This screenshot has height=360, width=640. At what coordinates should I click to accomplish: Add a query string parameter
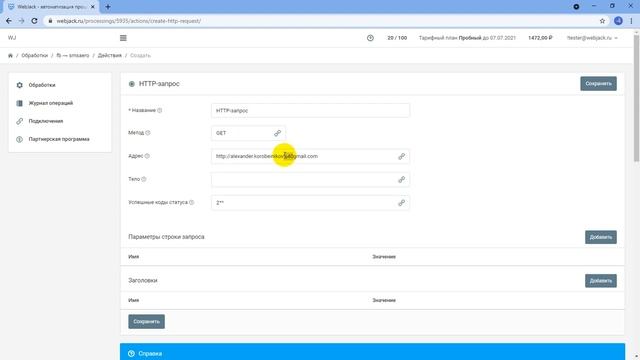pyautogui.click(x=601, y=237)
